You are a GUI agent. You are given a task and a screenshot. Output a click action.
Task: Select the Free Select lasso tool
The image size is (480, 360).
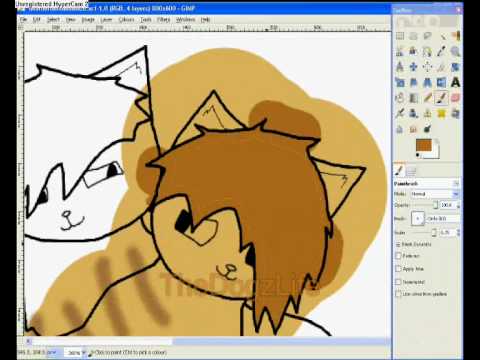pyautogui.click(x=427, y=36)
